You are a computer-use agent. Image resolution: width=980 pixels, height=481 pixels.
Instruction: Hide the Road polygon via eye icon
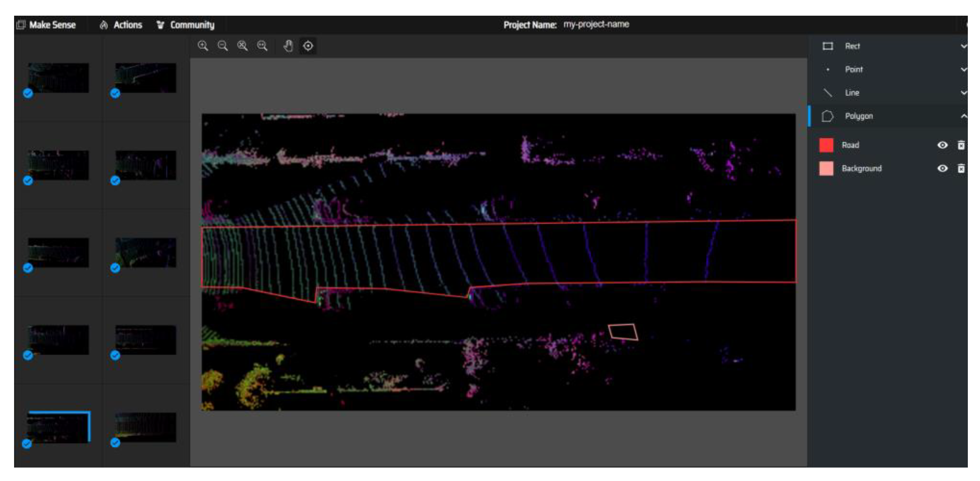click(942, 145)
